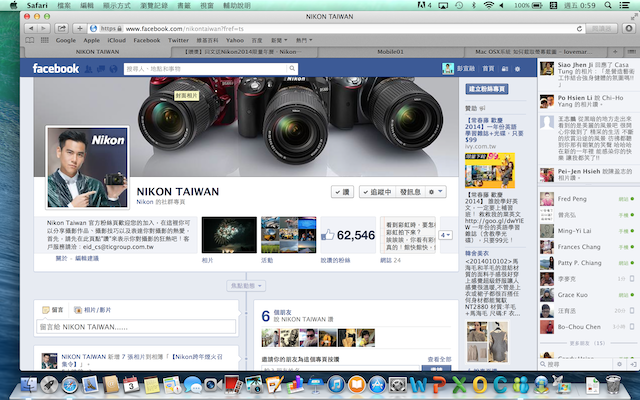Open Facebook friend requests icon
Screen dimensions: 640x400
point(88,69)
